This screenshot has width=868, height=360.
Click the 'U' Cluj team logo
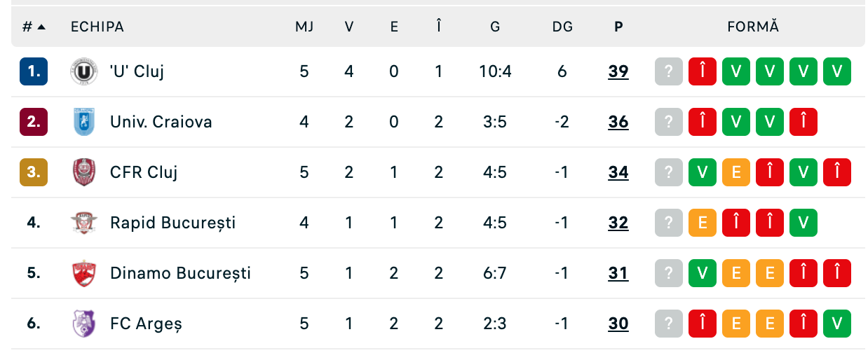coord(83,71)
